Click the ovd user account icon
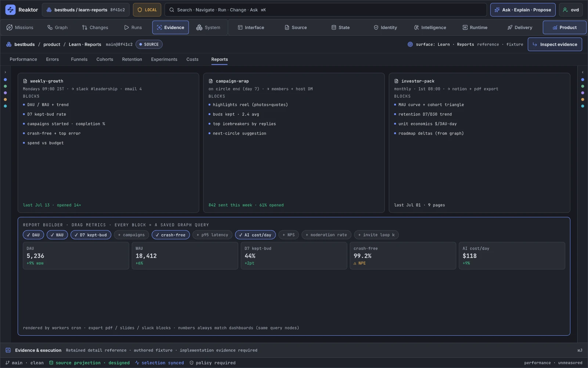This screenshot has height=368, width=588. pos(566,10)
